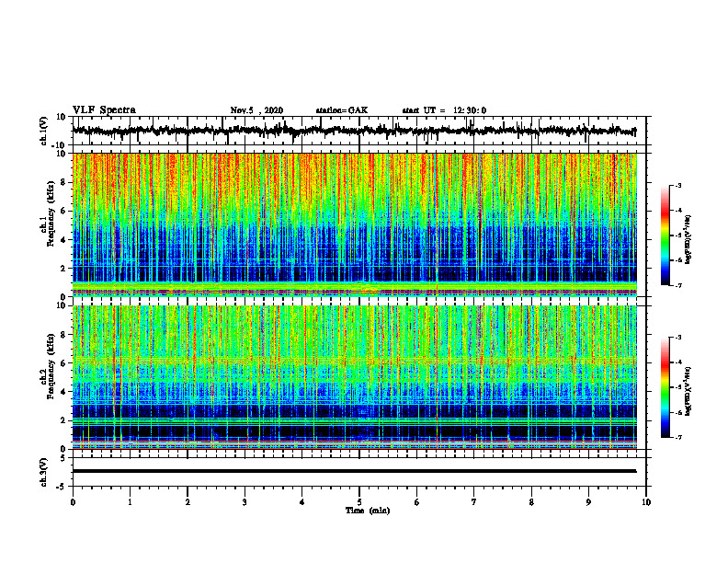Click the "10" minute tick on time axis
Viewport: 728px width, 563px height.
click(646, 502)
